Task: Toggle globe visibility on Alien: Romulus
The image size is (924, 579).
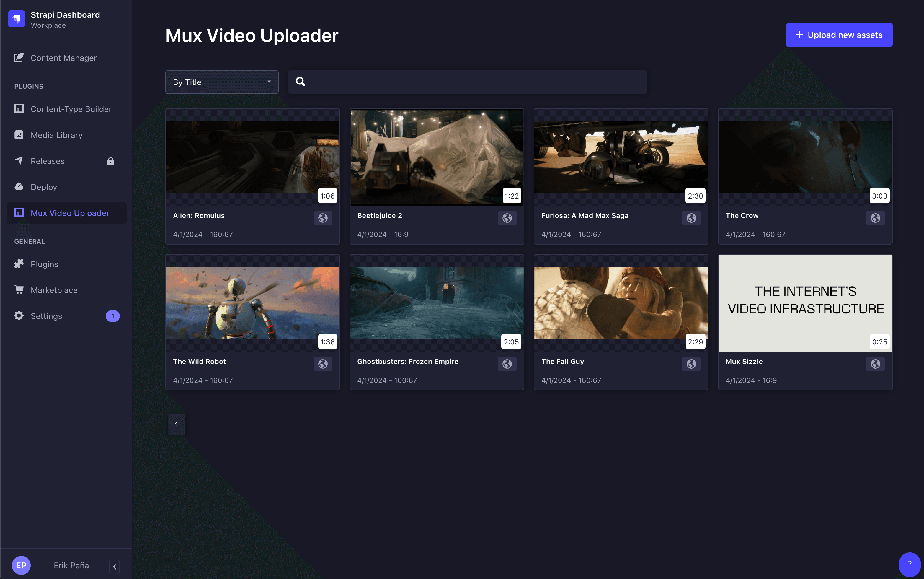Action: click(323, 218)
